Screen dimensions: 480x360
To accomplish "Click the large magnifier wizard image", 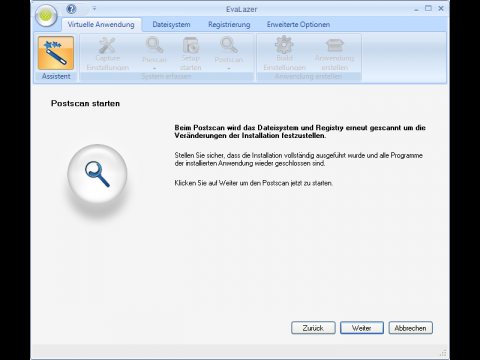I will 97,174.
